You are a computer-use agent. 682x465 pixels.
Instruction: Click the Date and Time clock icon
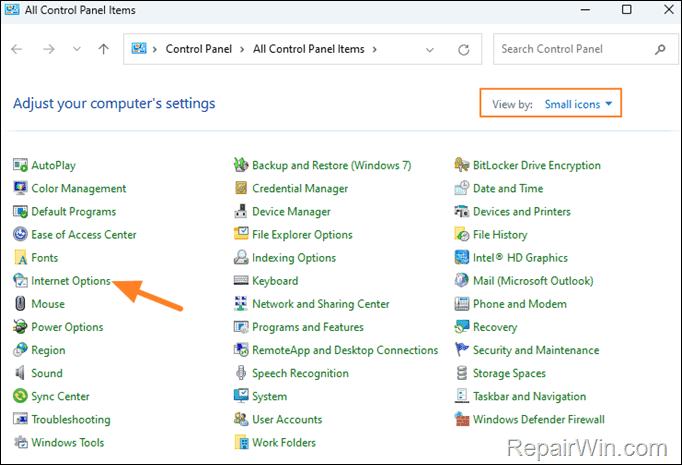pyautogui.click(x=462, y=188)
